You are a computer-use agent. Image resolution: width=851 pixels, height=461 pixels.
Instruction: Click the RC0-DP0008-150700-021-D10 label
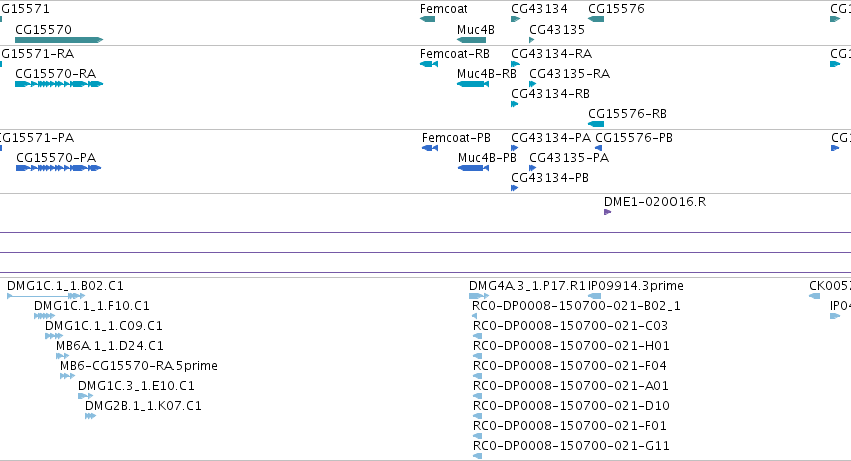[x=571, y=407]
